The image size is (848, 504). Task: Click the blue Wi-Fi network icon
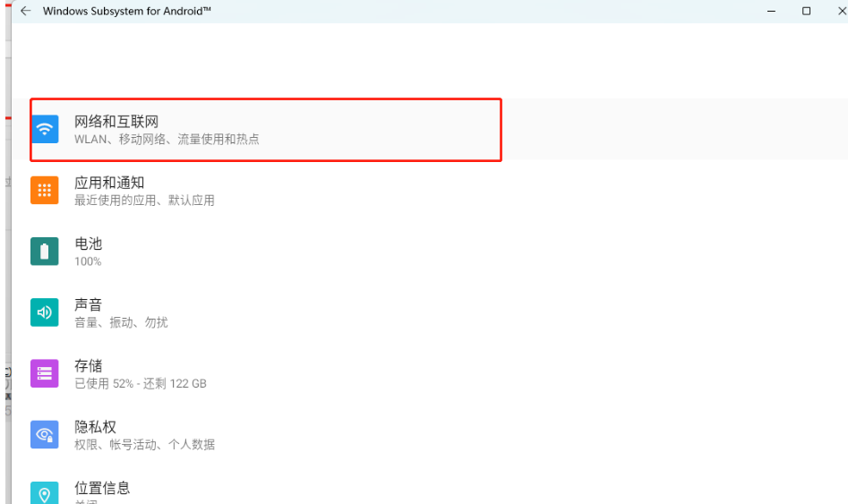[44, 129]
